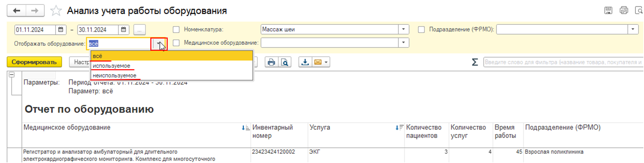The width and height of the screenshot is (644, 163).
Task: Check the Подразделение (ФРМО) checkbox
Action: click(x=421, y=29)
